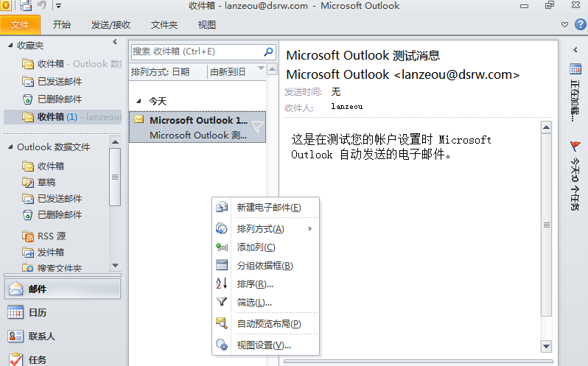Click the undo icon in quick access toolbar
The width and height of the screenshot is (588, 366).
(41, 5)
